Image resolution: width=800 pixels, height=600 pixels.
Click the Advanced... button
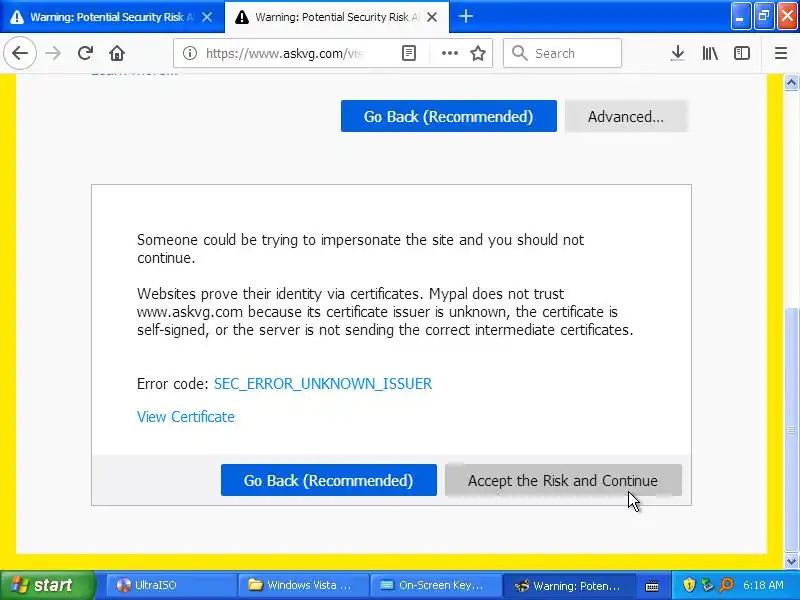pos(626,116)
